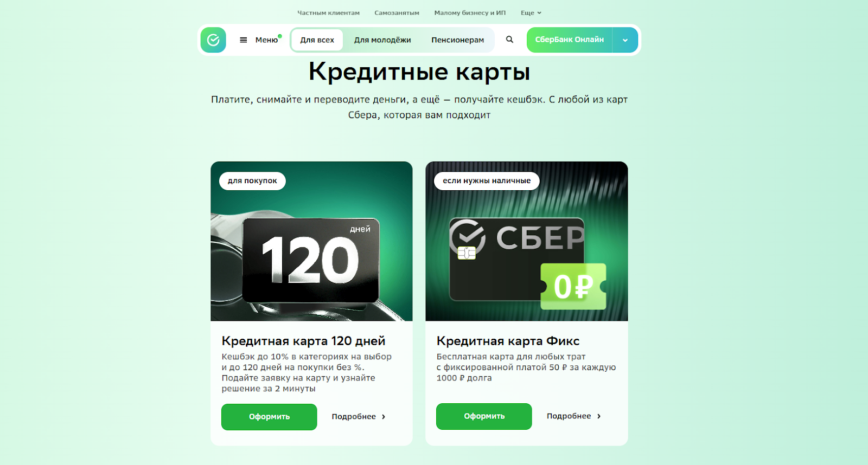Screen dimensions: 868x465
Task: Open the hamburger Меню icon
Action: [x=244, y=40]
